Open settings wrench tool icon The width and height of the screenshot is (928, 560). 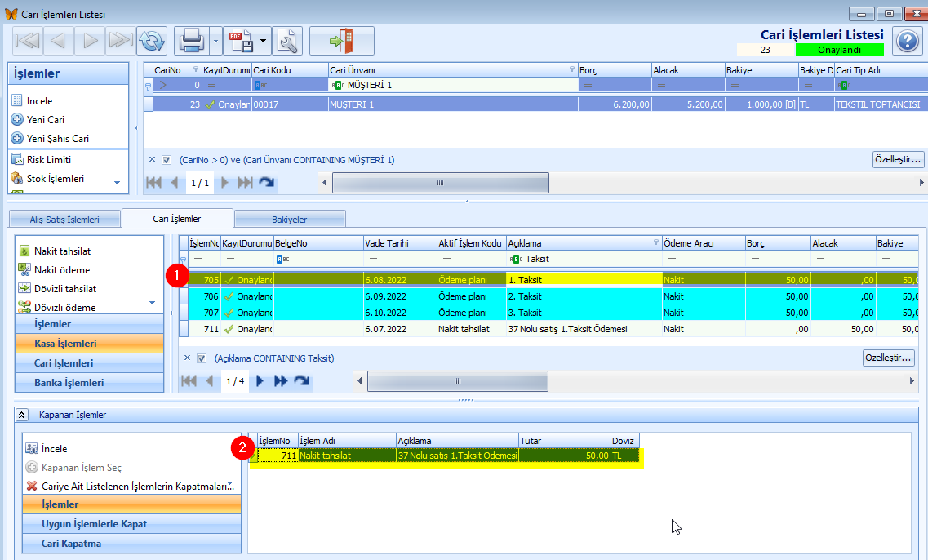(288, 41)
